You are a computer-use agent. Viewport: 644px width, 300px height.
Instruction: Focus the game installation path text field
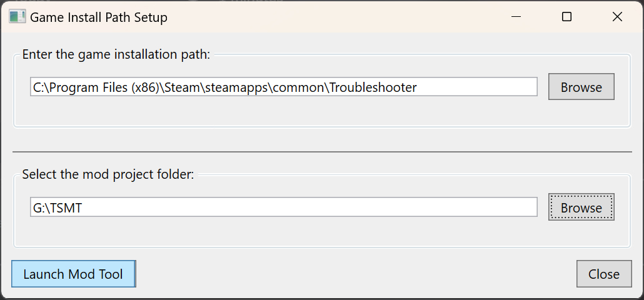(283, 87)
